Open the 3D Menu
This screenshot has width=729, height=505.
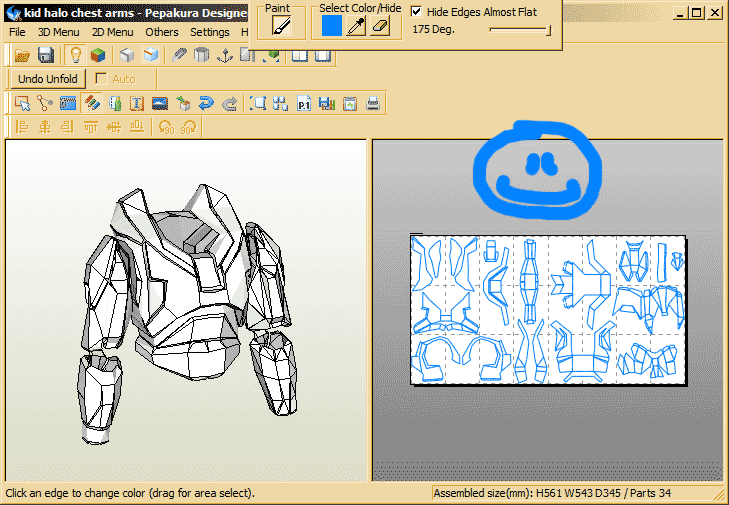click(59, 32)
